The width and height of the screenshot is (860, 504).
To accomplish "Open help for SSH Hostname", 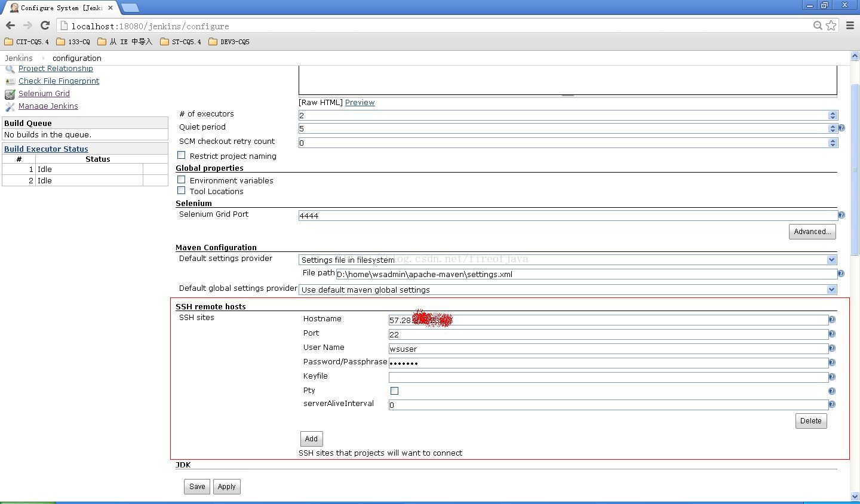I will click(x=832, y=319).
